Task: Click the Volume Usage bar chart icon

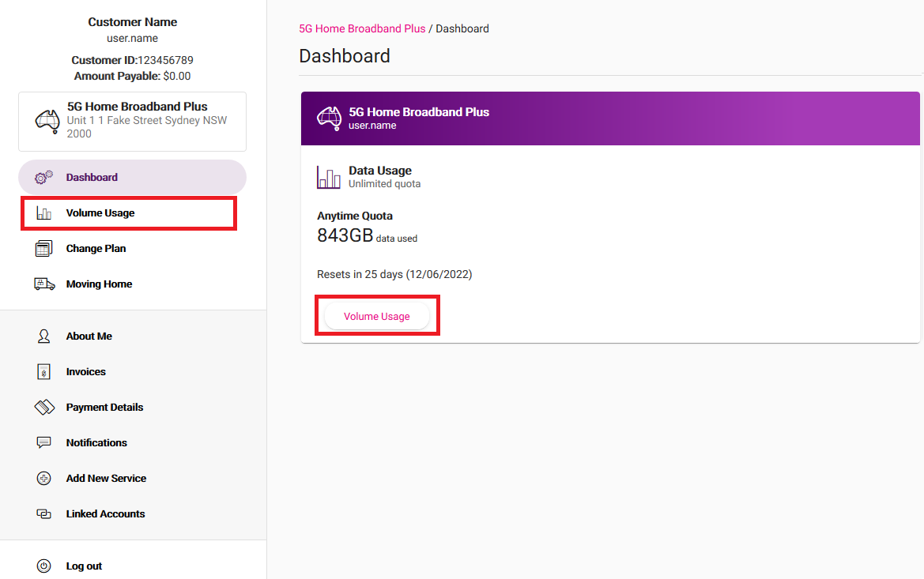Action: click(43, 213)
